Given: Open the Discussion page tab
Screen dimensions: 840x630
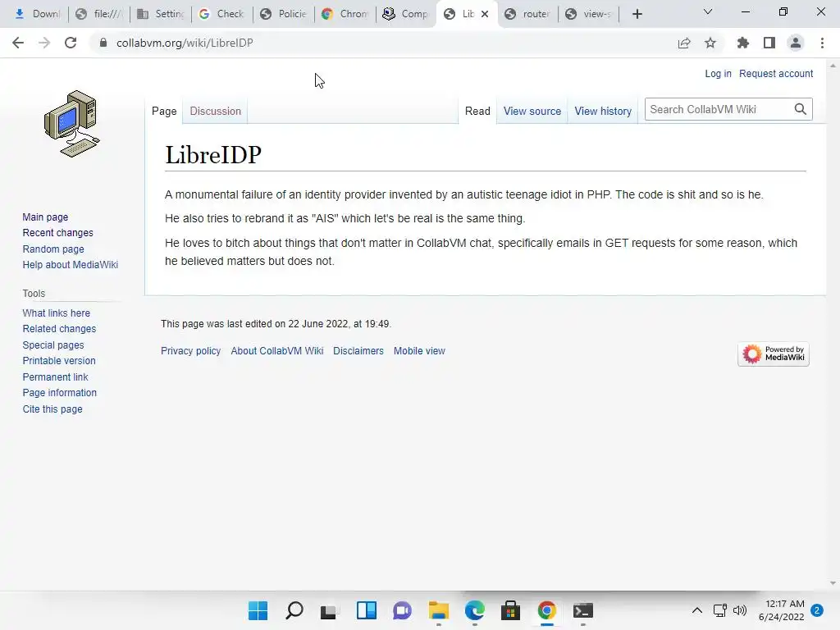Looking at the screenshot, I should 216,111.
